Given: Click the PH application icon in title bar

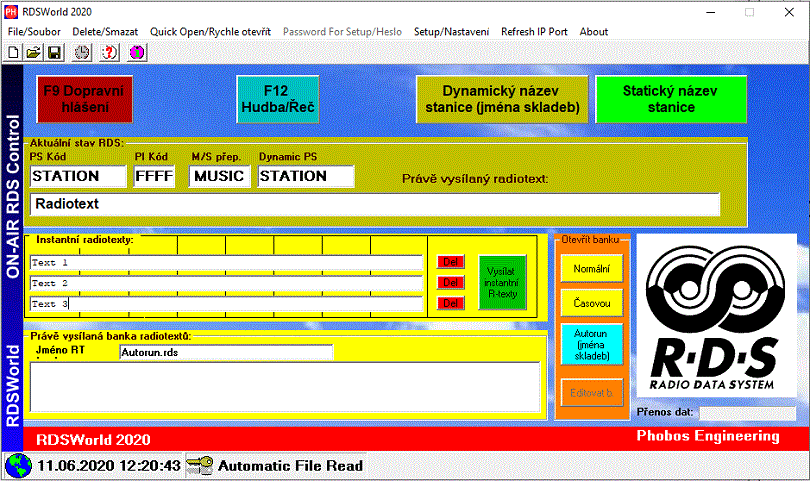Looking at the screenshot, I should coord(11,12).
